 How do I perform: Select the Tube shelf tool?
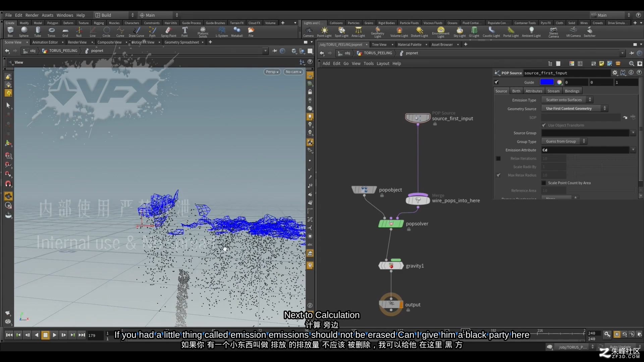click(x=38, y=32)
